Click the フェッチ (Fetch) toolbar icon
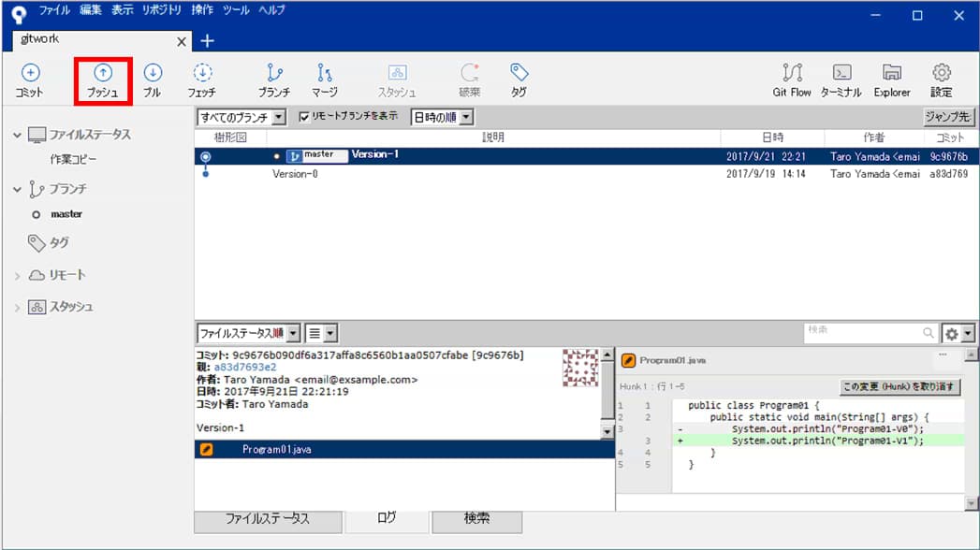980x550 pixels. 202,79
